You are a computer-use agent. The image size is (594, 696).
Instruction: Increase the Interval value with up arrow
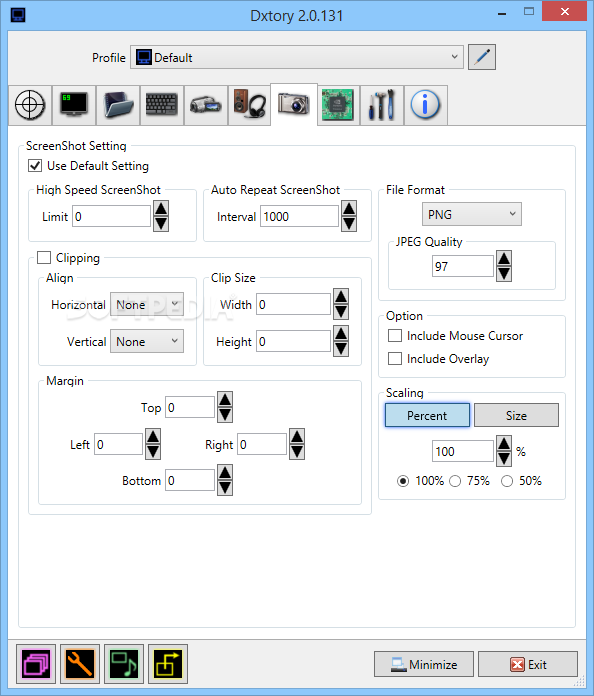pyautogui.click(x=349, y=208)
